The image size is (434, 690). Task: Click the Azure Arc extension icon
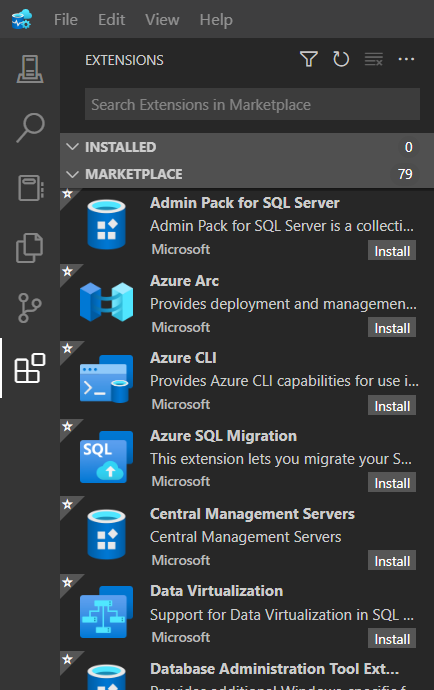pos(107,302)
